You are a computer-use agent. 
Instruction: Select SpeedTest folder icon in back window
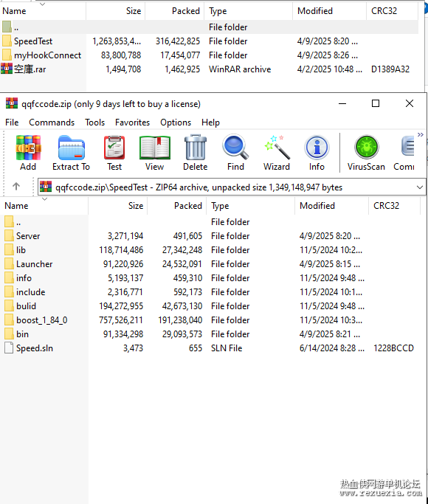(x=7, y=41)
